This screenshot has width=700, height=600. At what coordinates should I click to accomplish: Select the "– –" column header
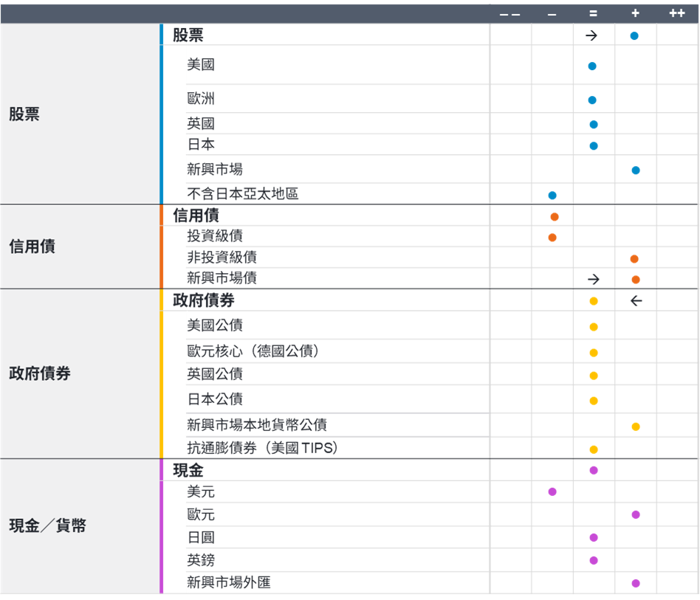(509, 13)
